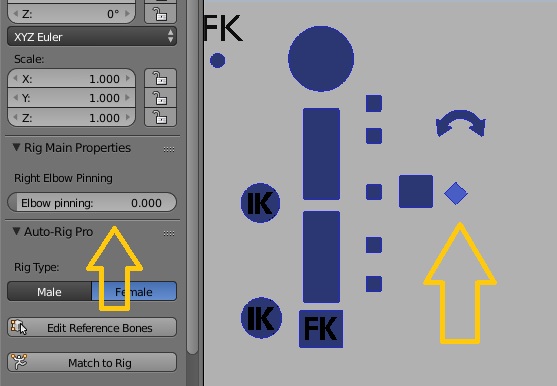Click the curved double-arrow rotation control
Viewport: 557px width, 386px height.
(x=461, y=123)
